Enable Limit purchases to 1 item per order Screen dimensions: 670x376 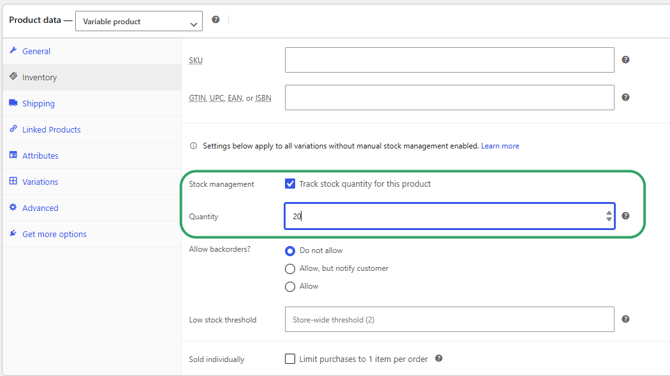[x=290, y=358]
